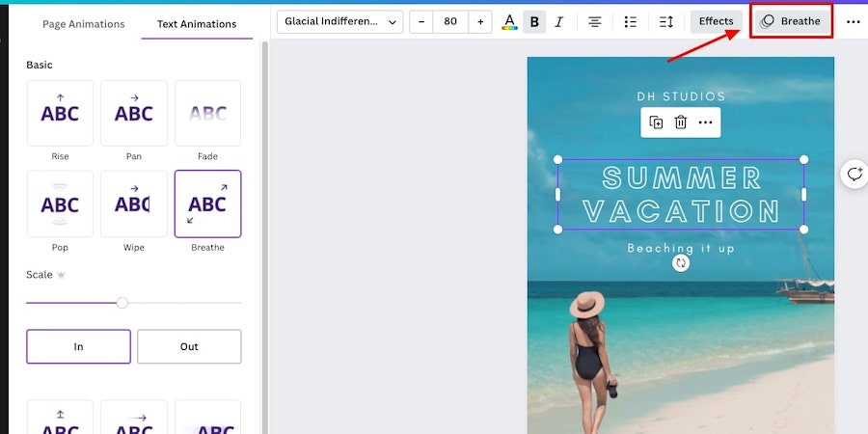Click the crown icon next to Scale
The image size is (868, 434).
tap(61, 275)
